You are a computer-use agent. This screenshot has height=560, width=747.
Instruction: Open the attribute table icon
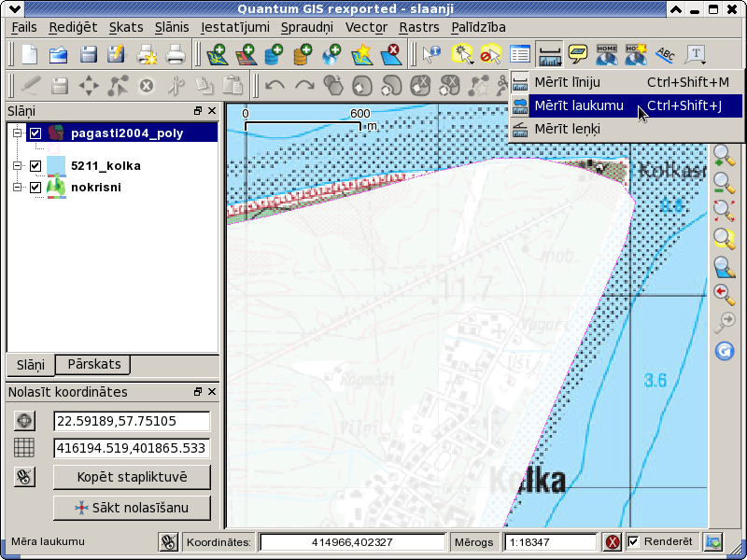point(520,54)
